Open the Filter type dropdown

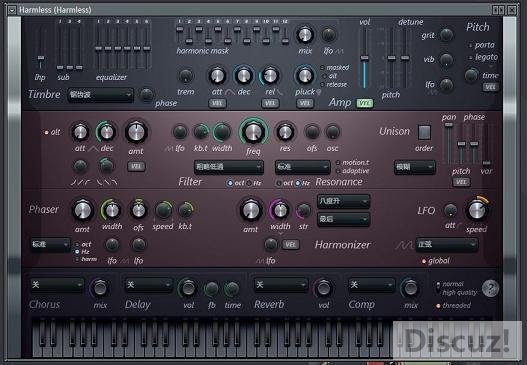(x=229, y=167)
